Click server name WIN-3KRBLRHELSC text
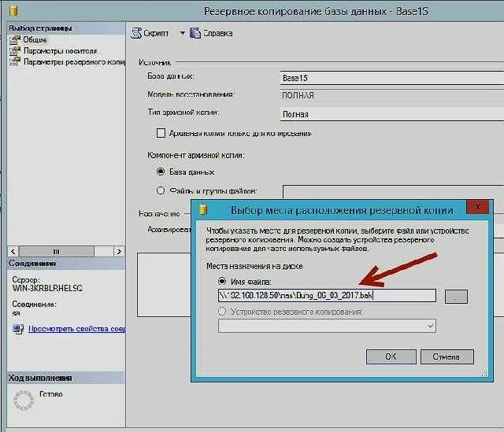 [47, 288]
